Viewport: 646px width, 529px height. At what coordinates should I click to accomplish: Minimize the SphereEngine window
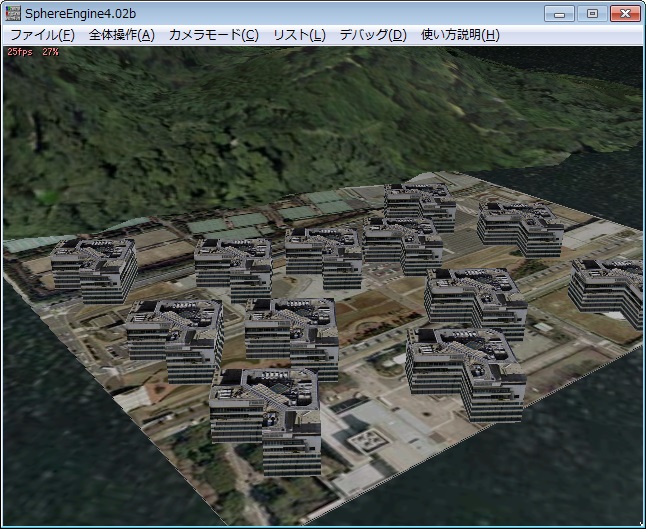click(x=559, y=14)
